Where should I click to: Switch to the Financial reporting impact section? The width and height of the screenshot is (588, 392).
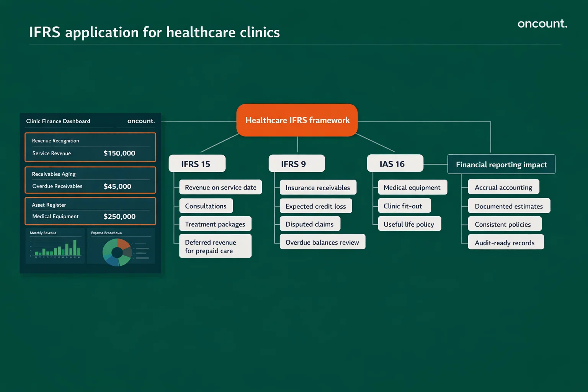click(x=501, y=164)
